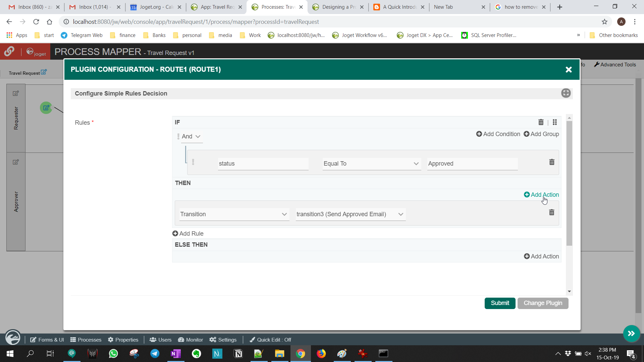Delete the status condition row
Image resolution: width=644 pixels, height=362 pixels.
point(552,162)
